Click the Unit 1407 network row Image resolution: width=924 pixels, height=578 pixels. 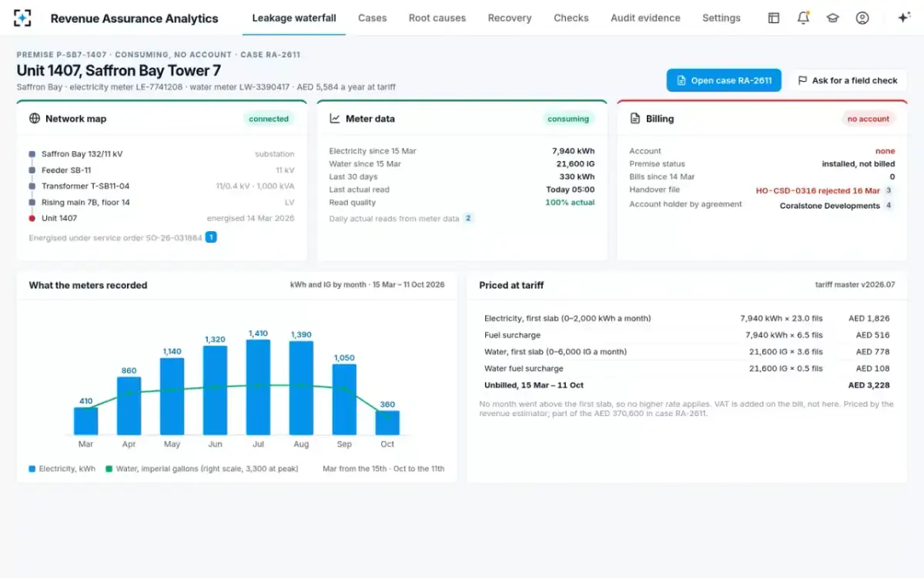tap(162, 219)
